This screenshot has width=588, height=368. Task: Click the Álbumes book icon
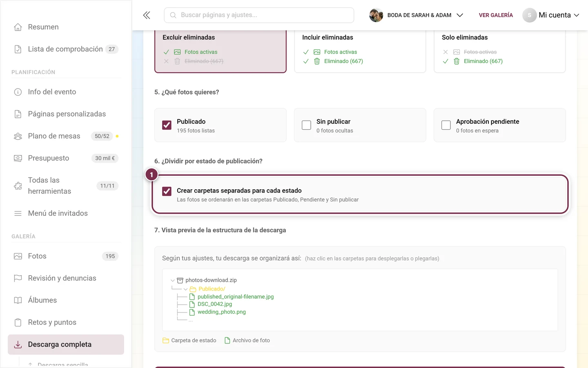[x=18, y=301]
